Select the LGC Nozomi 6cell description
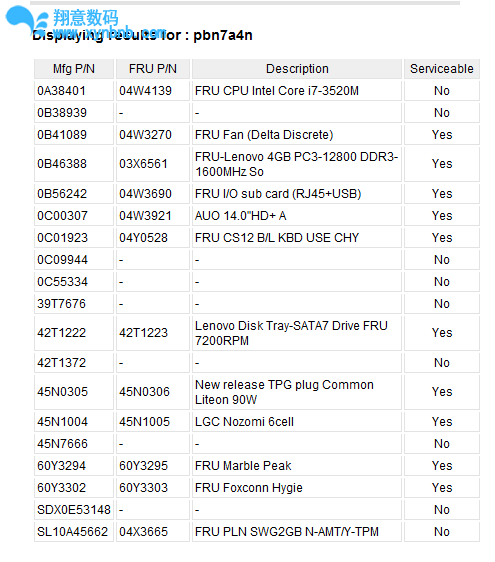 point(244,422)
